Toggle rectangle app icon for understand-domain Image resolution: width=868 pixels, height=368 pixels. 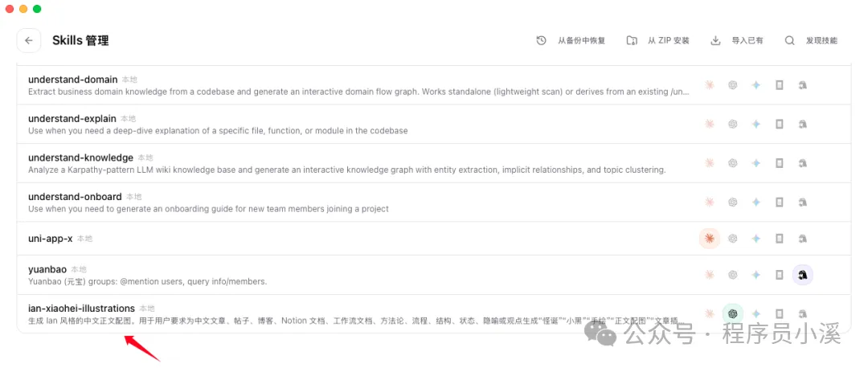(780, 85)
